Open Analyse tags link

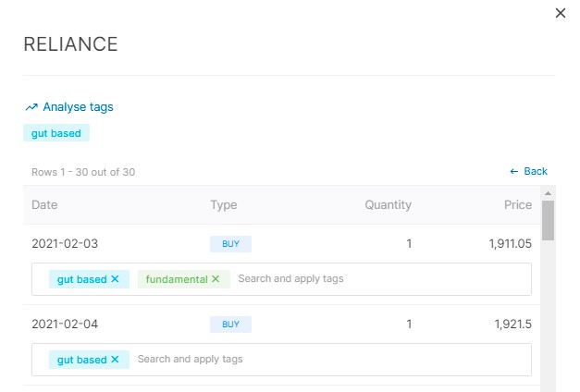tap(69, 107)
